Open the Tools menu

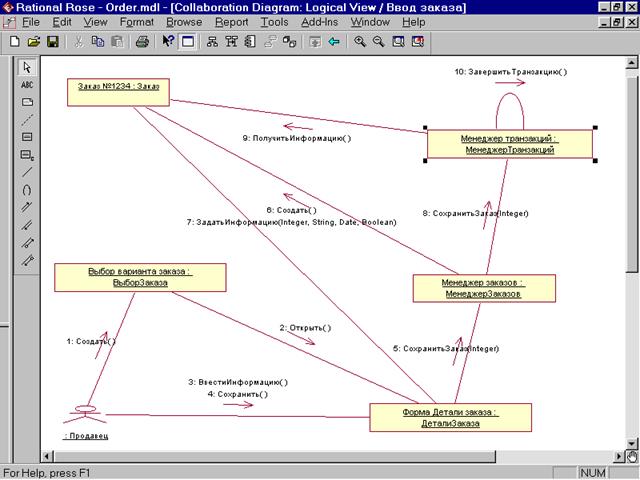pyautogui.click(x=274, y=22)
